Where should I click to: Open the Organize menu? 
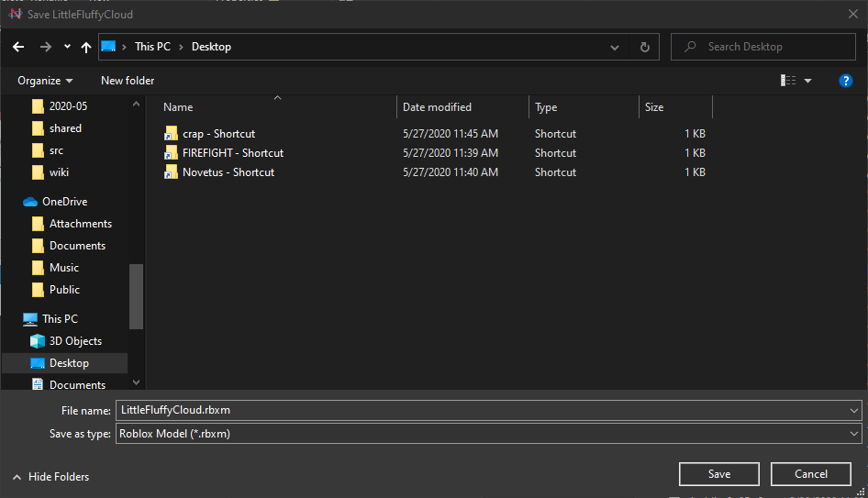[45, 81]
